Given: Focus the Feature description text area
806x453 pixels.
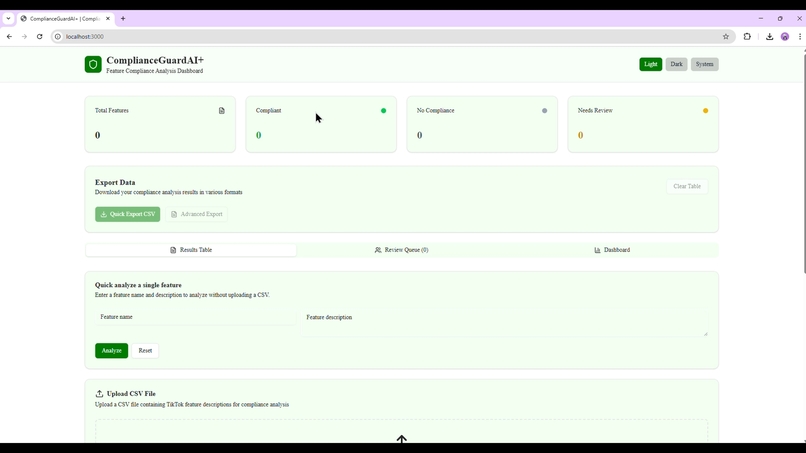Looking at the screenshot, I should point(505,322).
